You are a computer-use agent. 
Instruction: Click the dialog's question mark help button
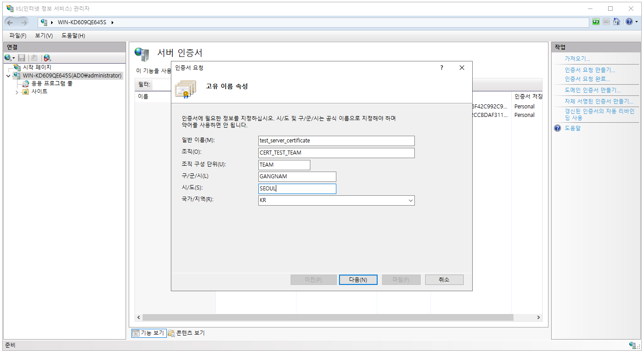point(441,68)
